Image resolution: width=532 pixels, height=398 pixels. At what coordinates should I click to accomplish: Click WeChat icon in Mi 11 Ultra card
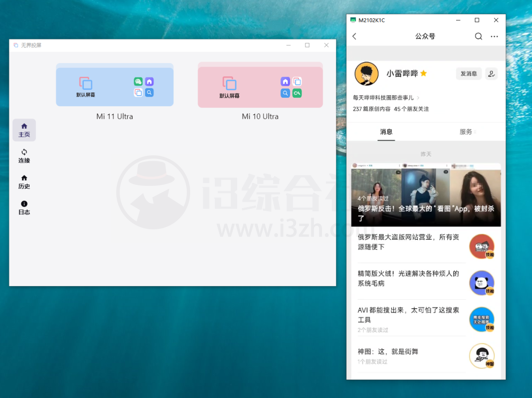[138, 81]
